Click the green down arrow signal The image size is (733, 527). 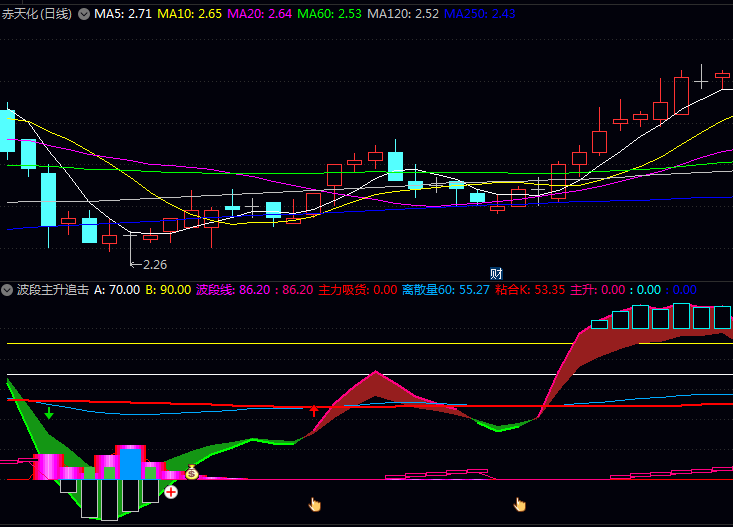click(48, 412)
